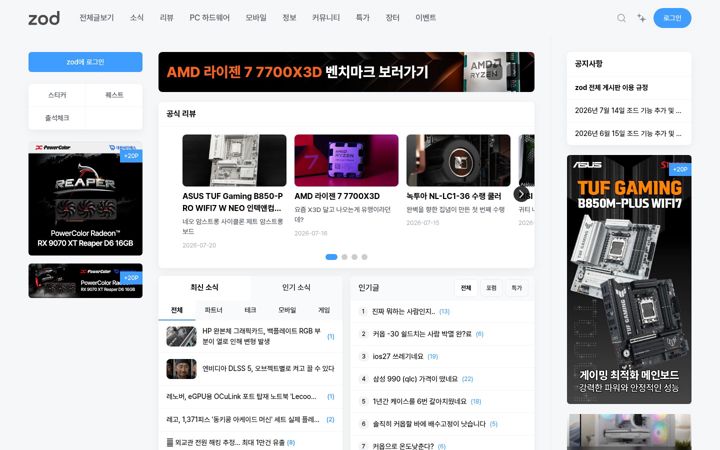Viewport: 720px width, 450px height.
Task: Go to zod logo homepage
Action: [44, 18]
